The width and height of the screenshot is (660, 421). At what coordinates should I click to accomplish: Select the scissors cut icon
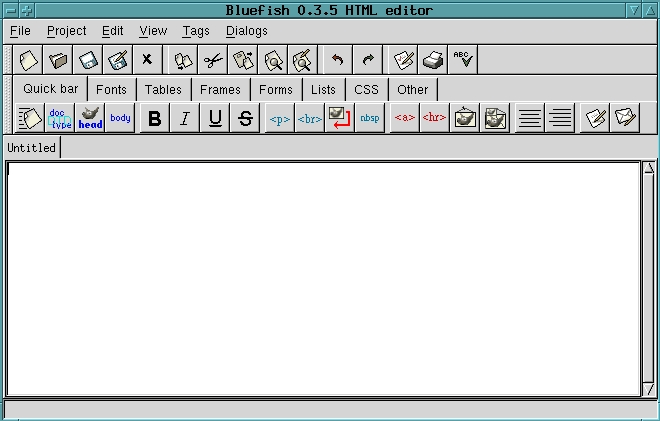pos(213,60)
